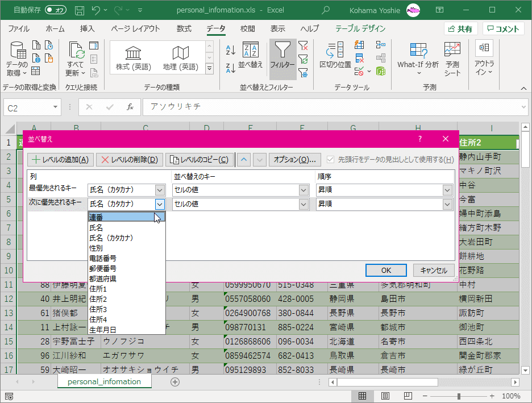The height and width of the screenshot is (403, 532).
Task: Click sort ascending A to Z icon
Action: click(x=231, y=50)
